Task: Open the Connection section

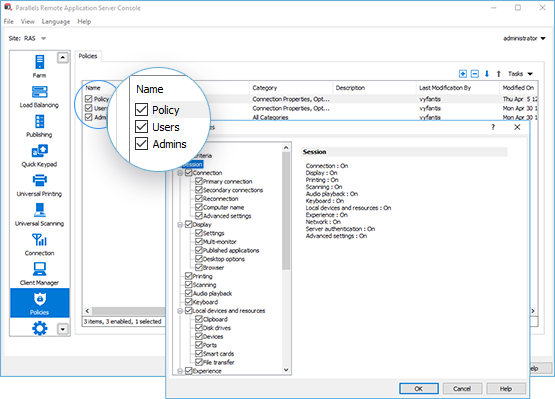Action: (39, 245)
